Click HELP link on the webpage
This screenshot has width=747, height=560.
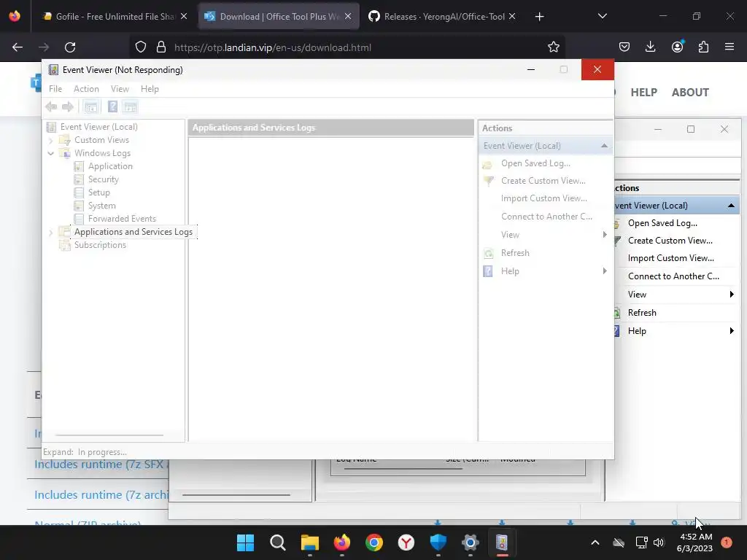pos(643,93)
